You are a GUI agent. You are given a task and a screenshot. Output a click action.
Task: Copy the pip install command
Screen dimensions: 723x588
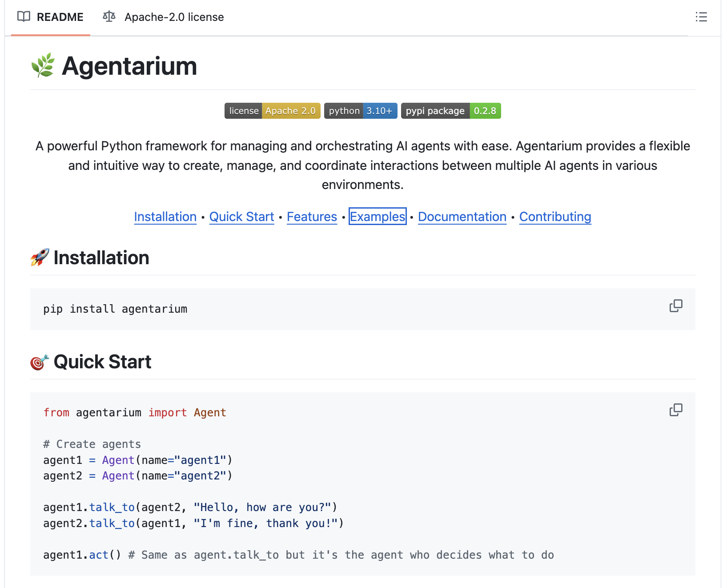[676, 306]
